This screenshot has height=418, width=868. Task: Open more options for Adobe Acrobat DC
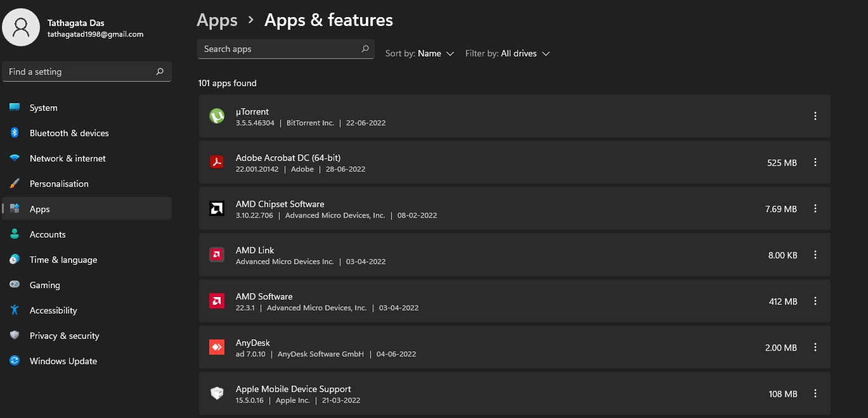(x=815, y=162)
